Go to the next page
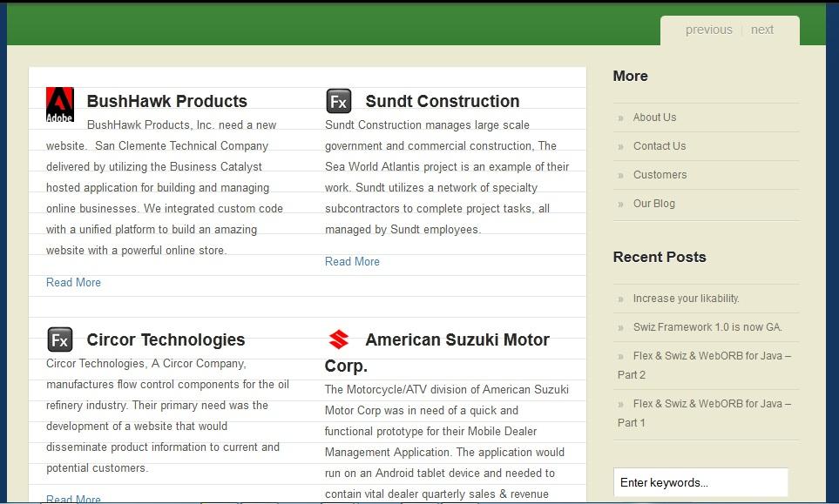The height and width of the screenshot is (504, 839). tap(762, 30)
